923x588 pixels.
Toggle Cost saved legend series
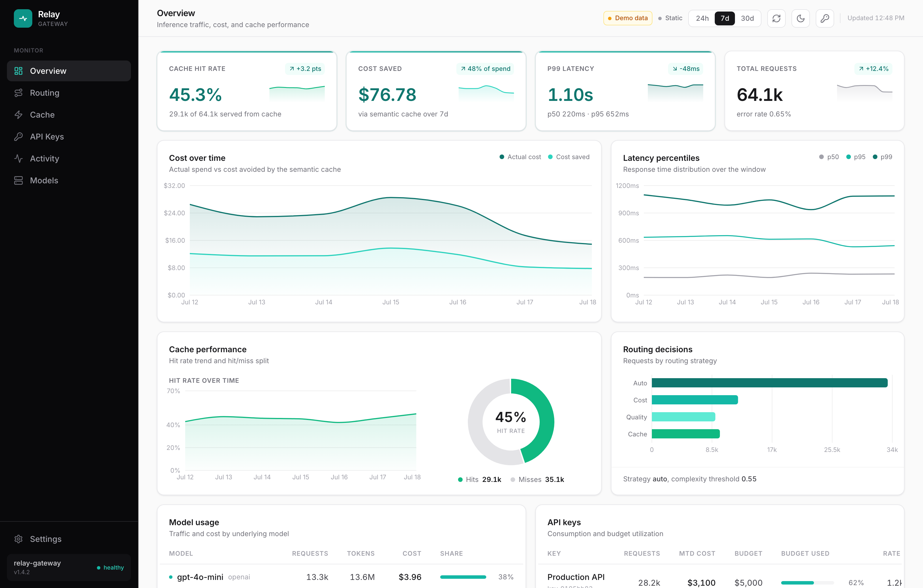[569, 157]
